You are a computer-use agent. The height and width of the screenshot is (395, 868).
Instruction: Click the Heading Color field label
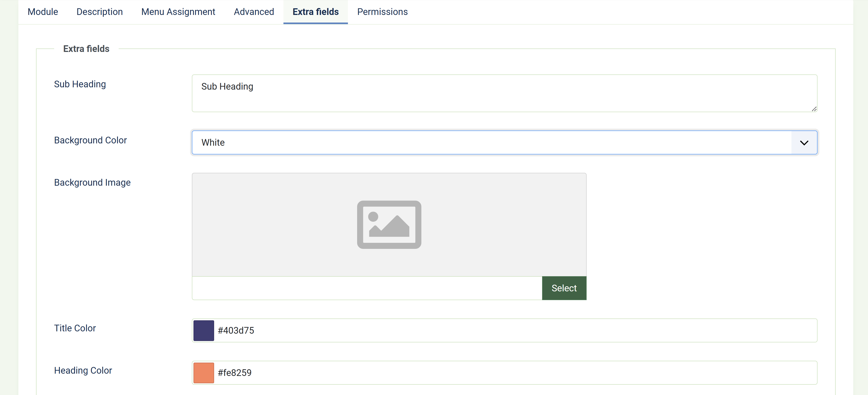point(83,370)
